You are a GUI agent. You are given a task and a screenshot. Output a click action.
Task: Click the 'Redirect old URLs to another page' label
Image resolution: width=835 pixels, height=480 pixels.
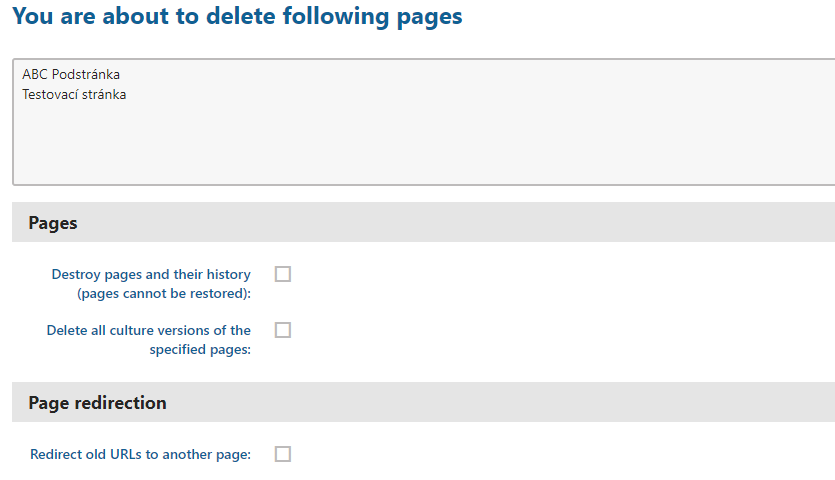140,454
